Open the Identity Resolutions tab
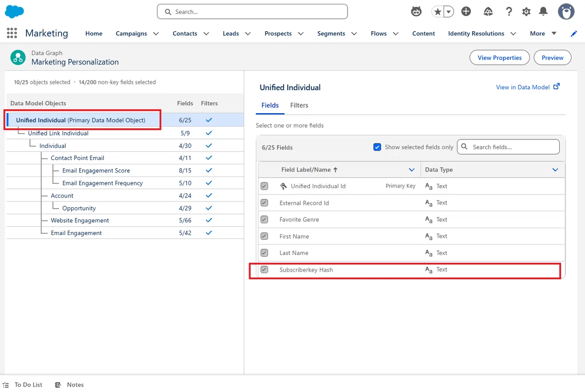 [476, 34]
